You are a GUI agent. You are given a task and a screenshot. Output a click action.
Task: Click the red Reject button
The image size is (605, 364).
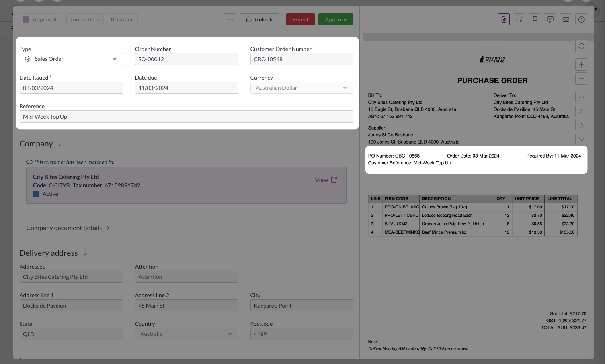[x=301, y=19]
